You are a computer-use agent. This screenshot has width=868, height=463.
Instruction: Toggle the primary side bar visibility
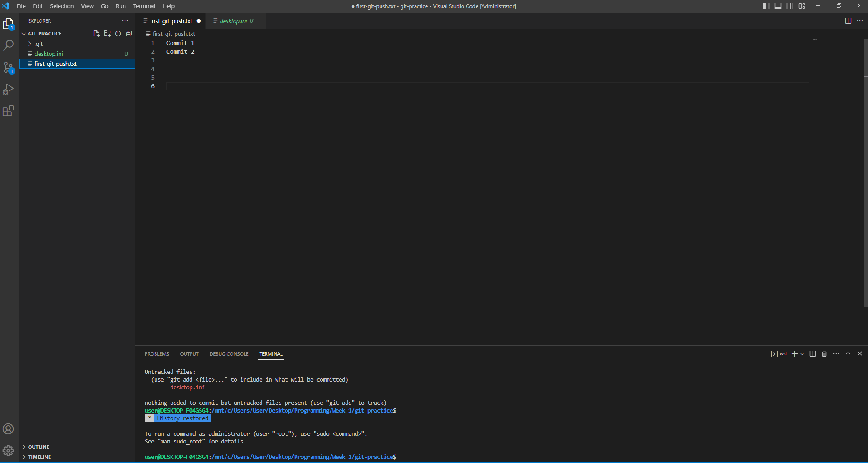(766, 6)
